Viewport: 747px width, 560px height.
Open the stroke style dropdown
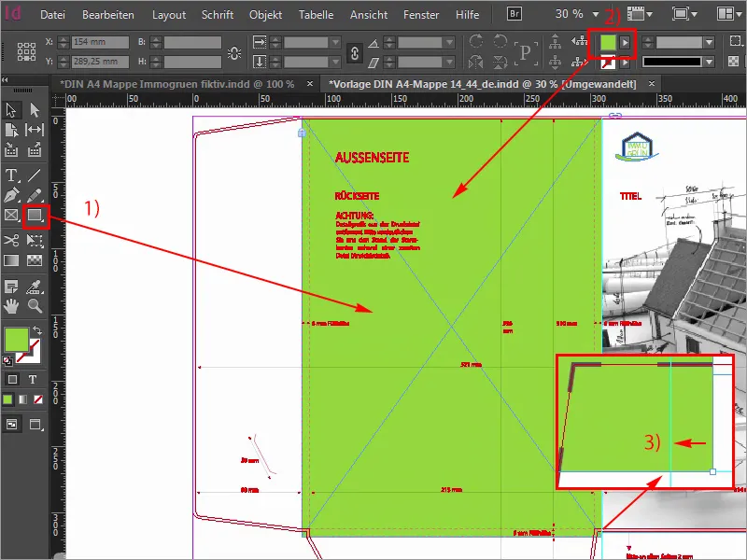click(710, 62)
